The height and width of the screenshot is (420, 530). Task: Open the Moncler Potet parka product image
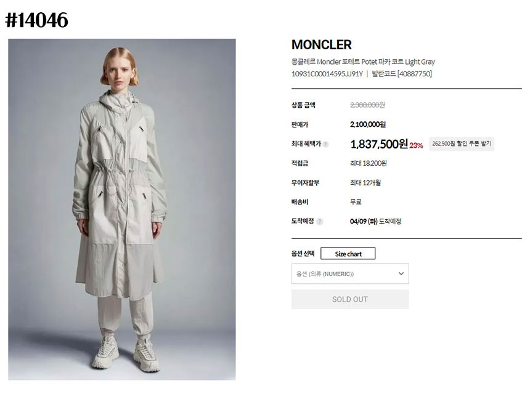tap(122, 209)
